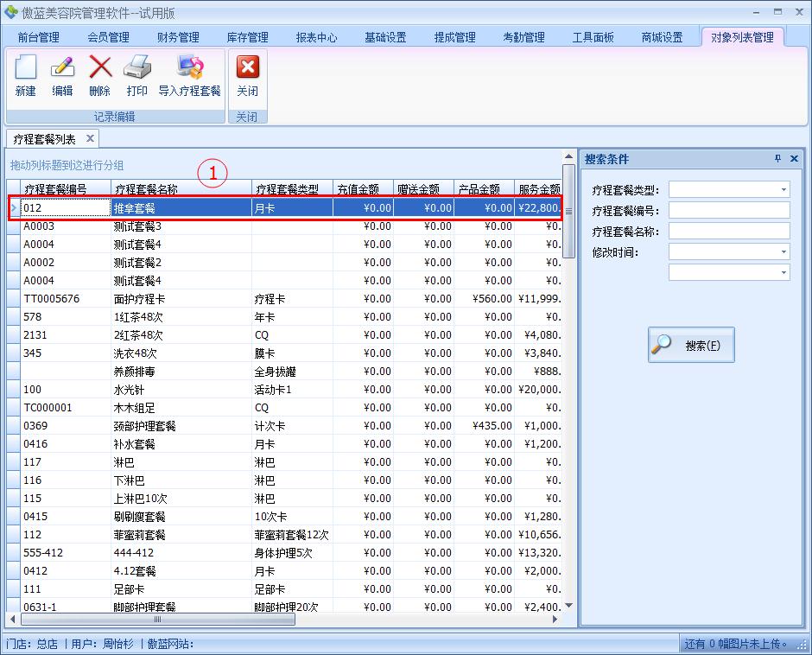Open the 报表中心 menu
The height and width of the screenshot is (655, 812).
[316, 37]
